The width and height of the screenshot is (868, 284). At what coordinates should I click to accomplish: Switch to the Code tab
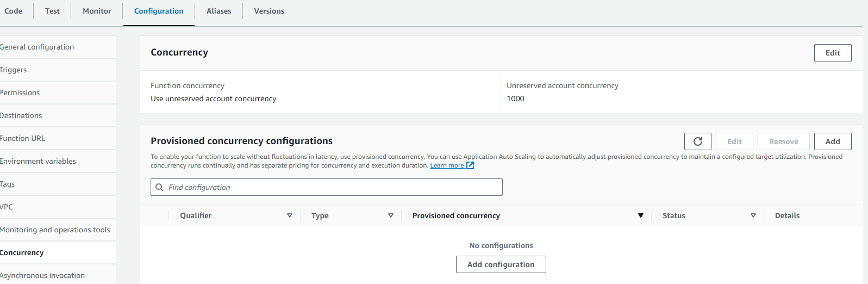[14, 11]
